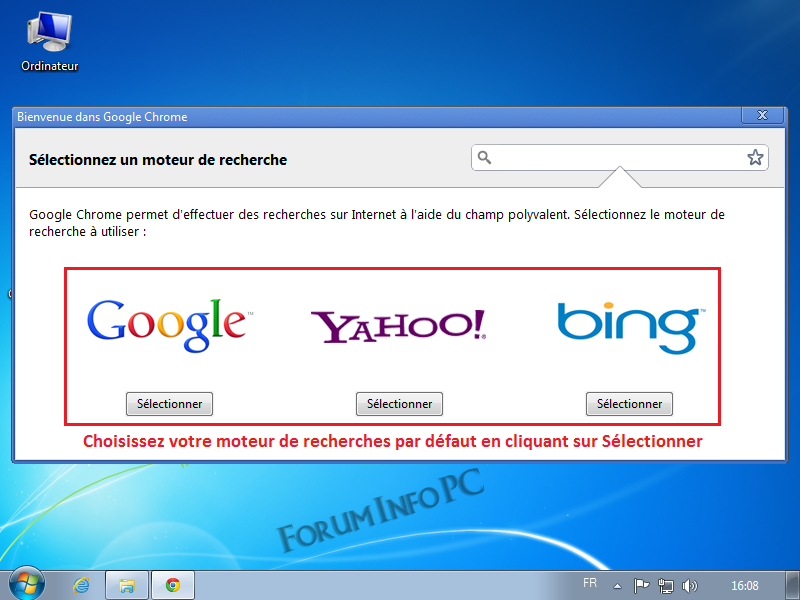Click the Show desktop button

coord(793,585)
